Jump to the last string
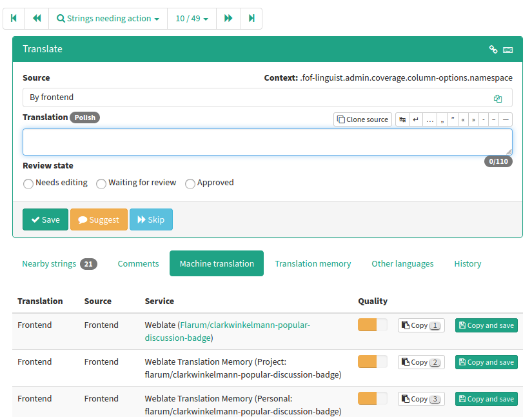This screenshot has height=417, width=532. click(251, 18)
